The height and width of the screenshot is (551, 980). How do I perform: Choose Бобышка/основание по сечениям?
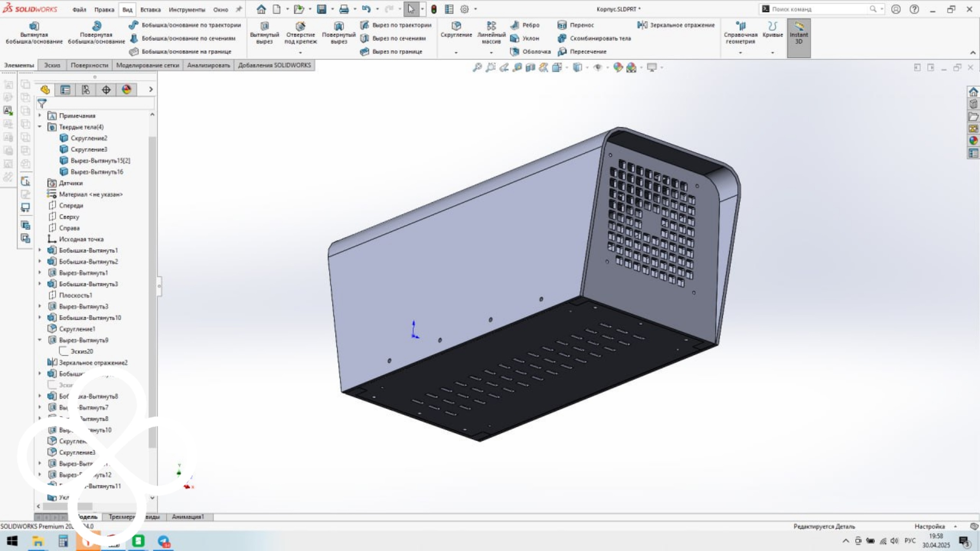[x=183, y=38]
